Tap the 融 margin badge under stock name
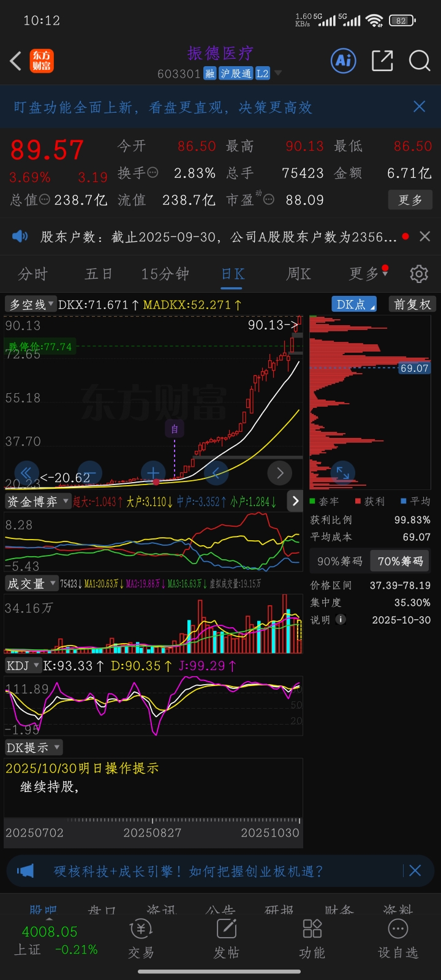Viewport: 441px width, 980px height. pos(210,73)
